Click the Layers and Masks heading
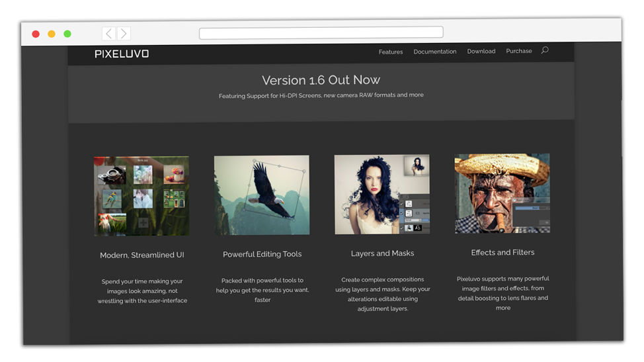644x362 pixels. pos(382,253)
